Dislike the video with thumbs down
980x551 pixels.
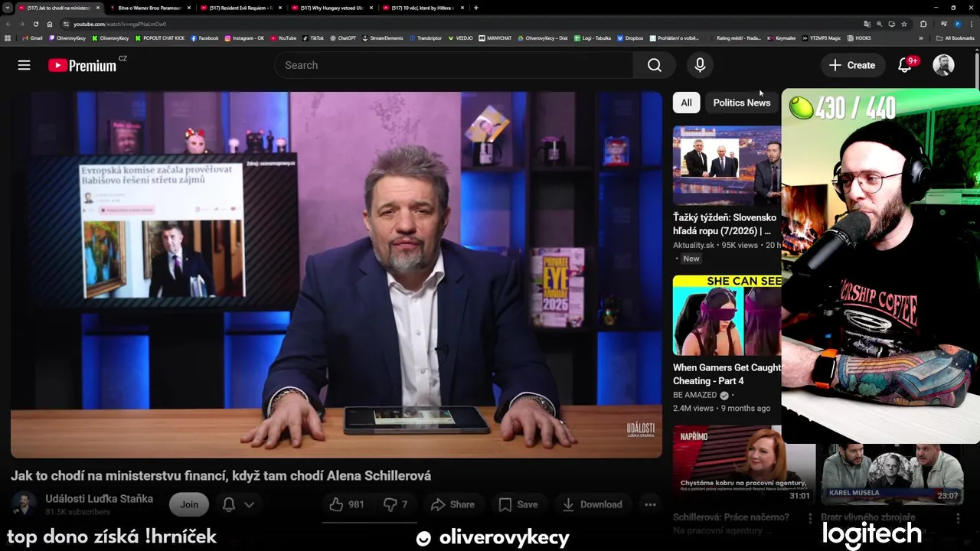pyautogui.click(x=396, y=504)
